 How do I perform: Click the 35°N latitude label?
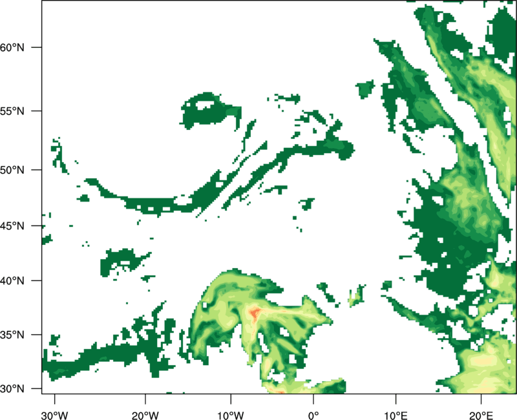pyautogui.click(x=12, y=335)
